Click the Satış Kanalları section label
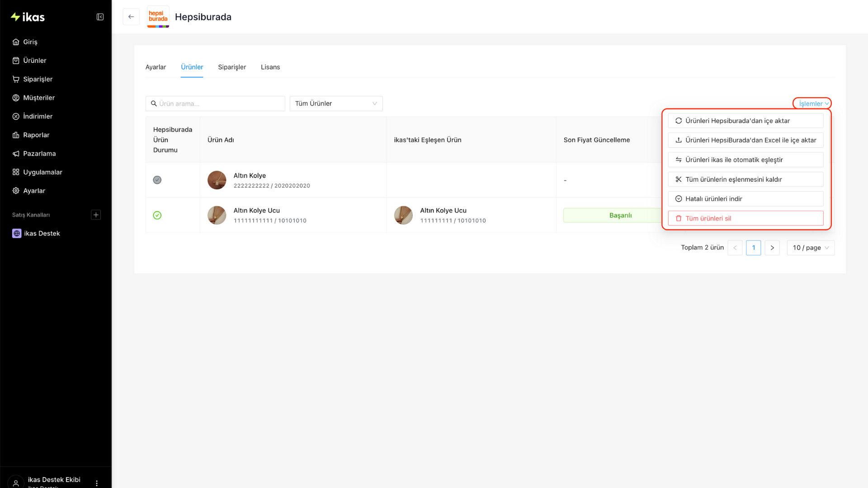 click(x=31, y=215)
